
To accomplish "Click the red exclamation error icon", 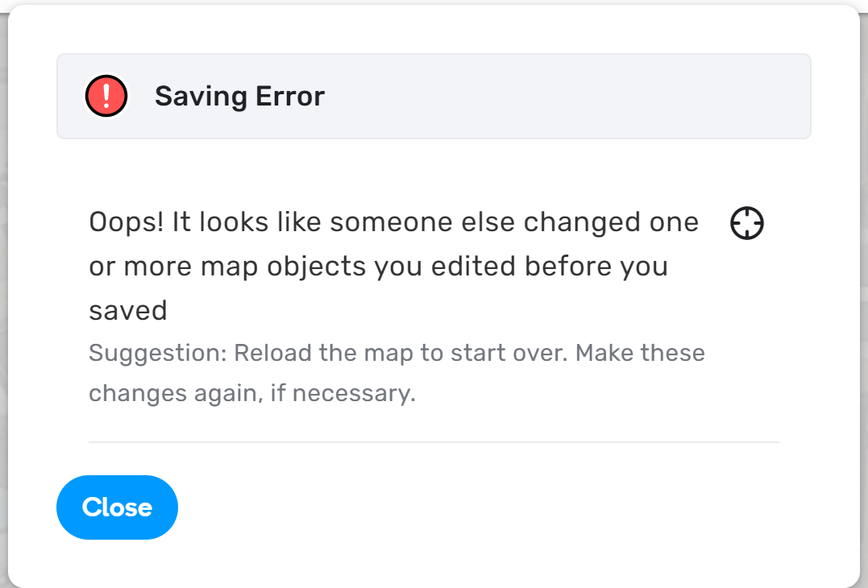I will point(106,96).
